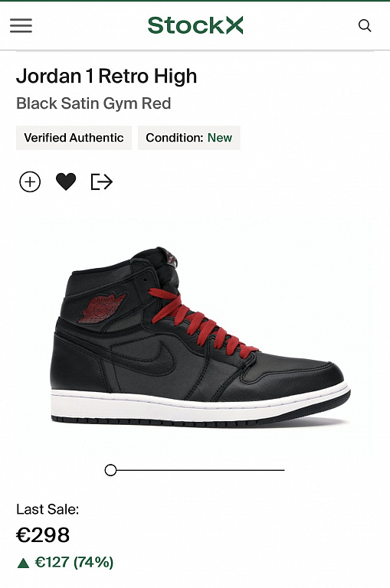Click the Last Sale label
Screen dimensions: 390x588
click(48, 509)
